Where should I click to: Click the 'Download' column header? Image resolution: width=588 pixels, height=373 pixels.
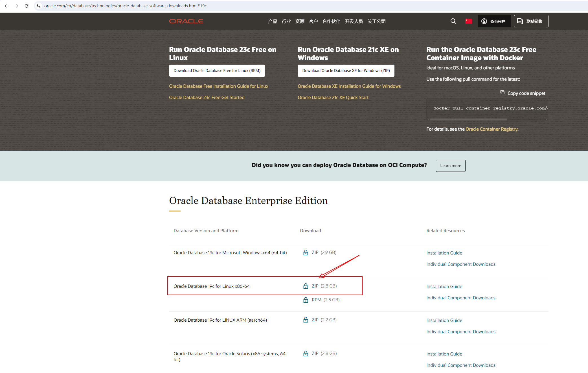tap(310, 231)
